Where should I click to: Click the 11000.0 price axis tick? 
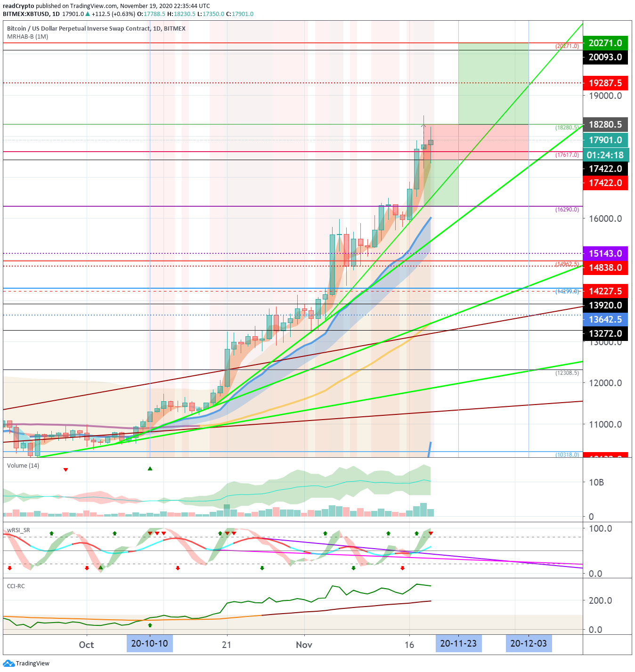[605, 424]
